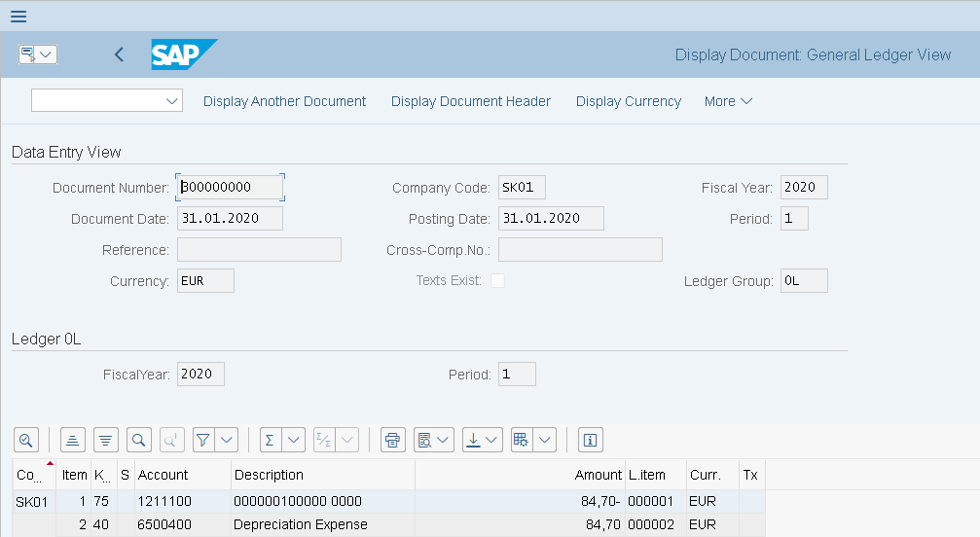Viewport: 980px width, 537px height.
Task: Click the Ledger 0L FiscalYear field
Action: [200, 374]
